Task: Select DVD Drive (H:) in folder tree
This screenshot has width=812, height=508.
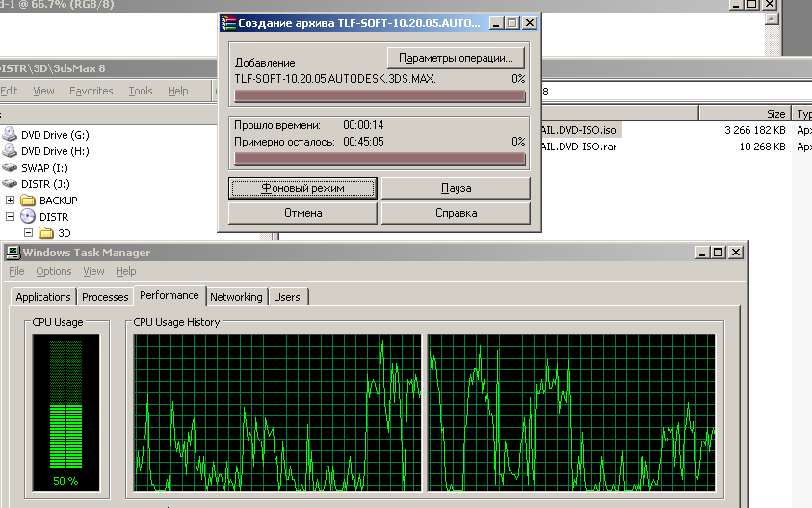Action: coord(55,151)
